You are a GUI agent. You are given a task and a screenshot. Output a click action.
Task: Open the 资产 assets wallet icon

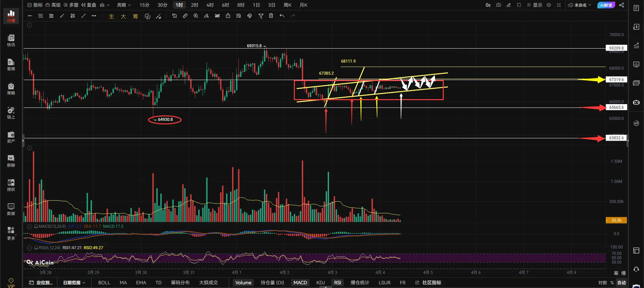(x=11, y=137)
